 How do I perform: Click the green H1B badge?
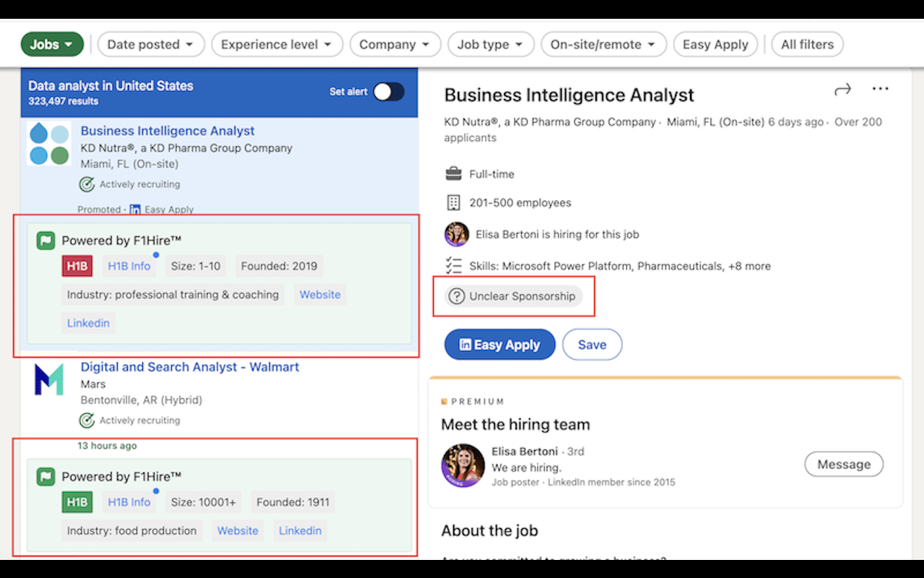(77, 502)
